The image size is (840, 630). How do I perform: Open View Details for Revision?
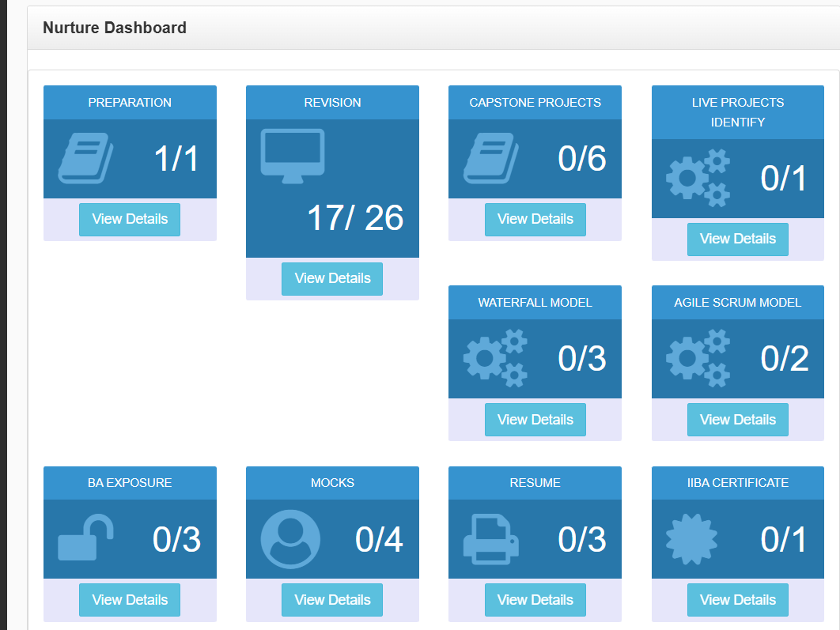tap(332, 278)
